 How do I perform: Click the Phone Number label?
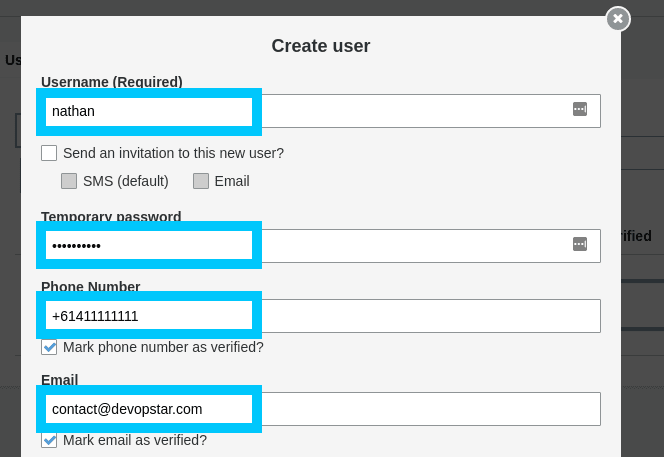(x=90, y=287)
